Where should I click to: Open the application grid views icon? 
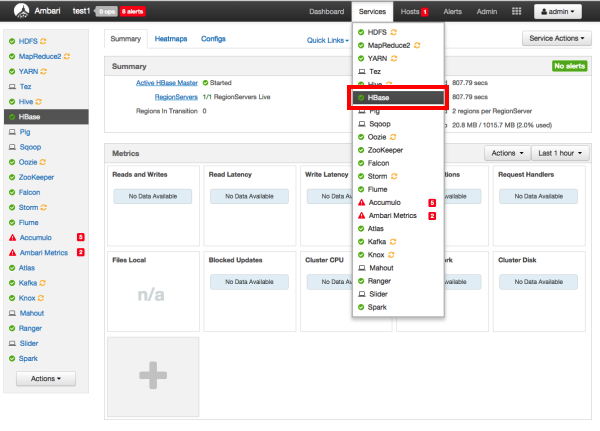(516, 11)
